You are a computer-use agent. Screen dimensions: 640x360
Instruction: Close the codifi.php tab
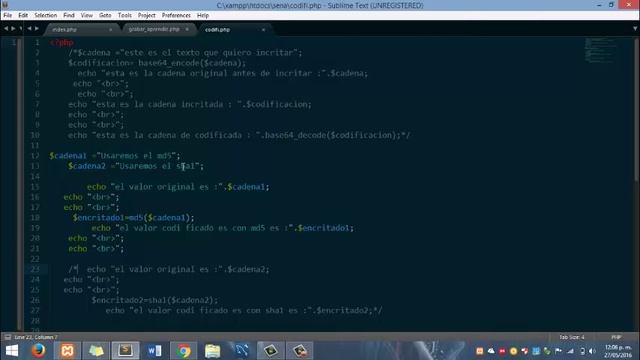pos(263,29)
